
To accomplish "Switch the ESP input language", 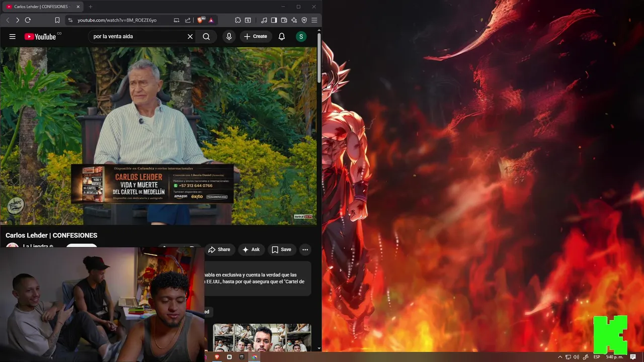I will pos(597,357).
